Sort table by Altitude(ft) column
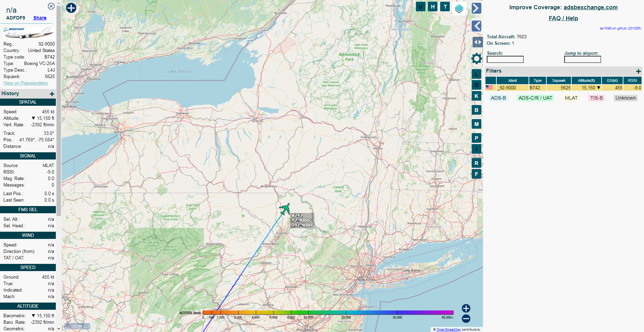 [586, 80]
